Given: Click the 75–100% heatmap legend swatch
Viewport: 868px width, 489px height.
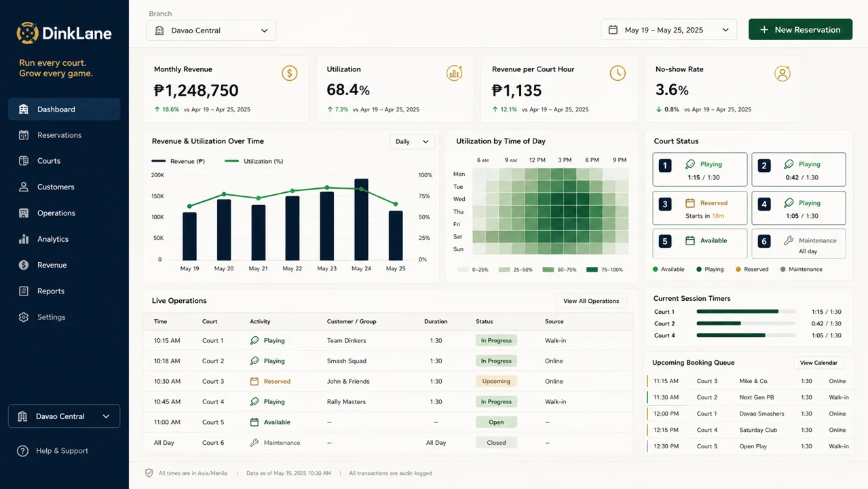Looking at the screenshot, I should 592,270.
